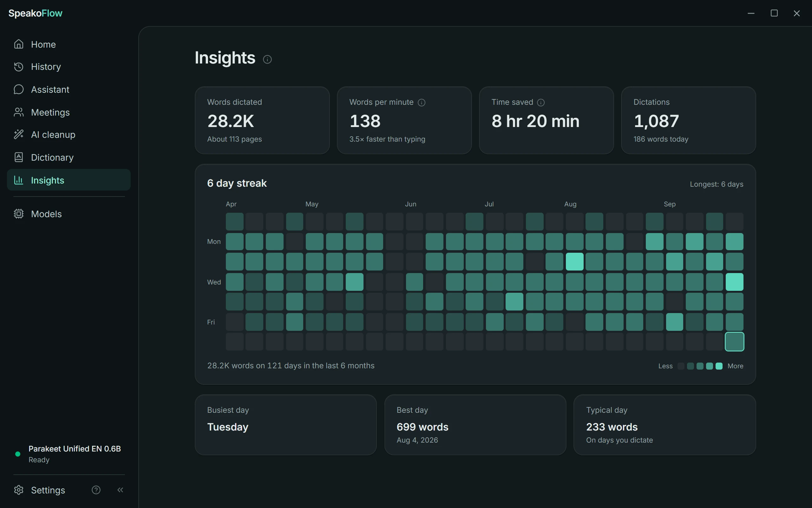Viewport: 812px width, 508px height.
Task: Open the Meetings section label
Action: (x=50, y=112)
